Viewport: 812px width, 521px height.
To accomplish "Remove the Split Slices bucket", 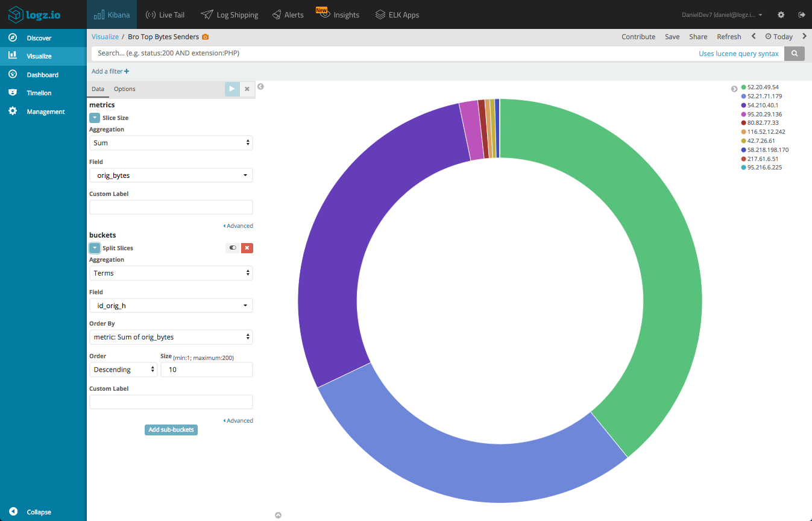I will click(247, 248).
